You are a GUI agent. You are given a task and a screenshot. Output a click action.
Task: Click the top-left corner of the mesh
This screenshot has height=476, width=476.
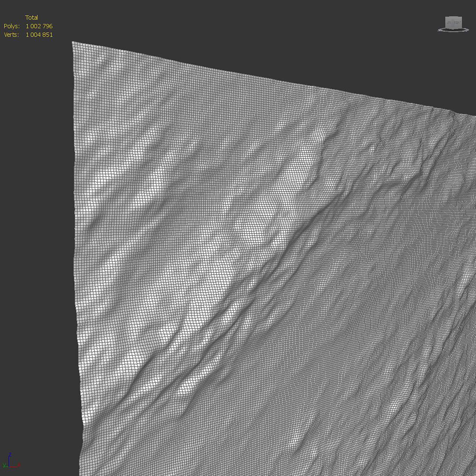[x=72, y=42]
